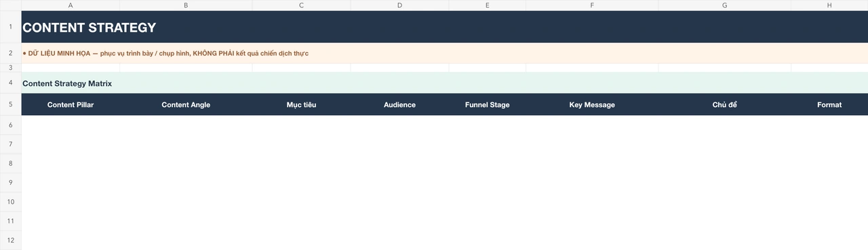Select row 9 header

pyautogui.click(x=11, y=182)
